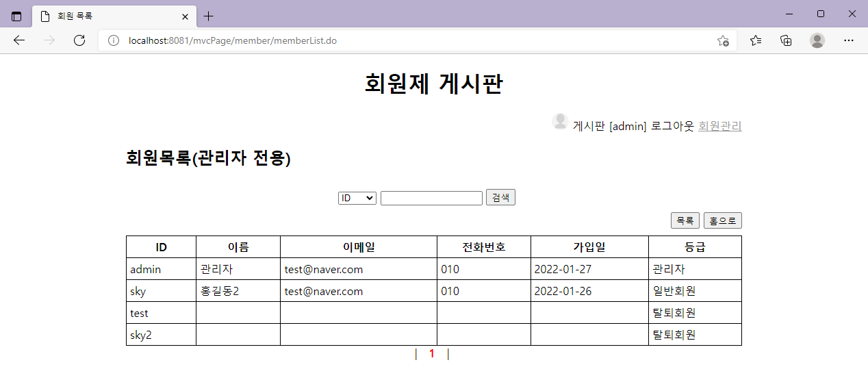Image resolution: width=868 pixels, height=369 pixels.
Task: Click the 목록 button
Action: (x=685, y=220)
